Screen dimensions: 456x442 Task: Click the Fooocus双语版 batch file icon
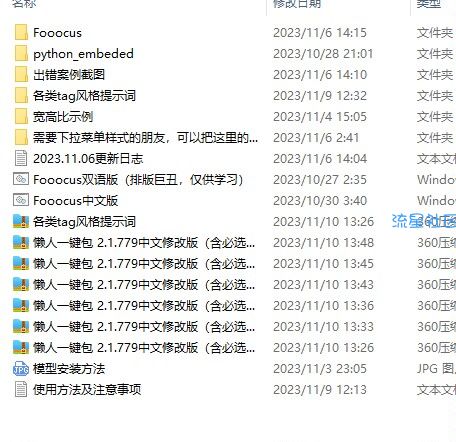[21, 179]
